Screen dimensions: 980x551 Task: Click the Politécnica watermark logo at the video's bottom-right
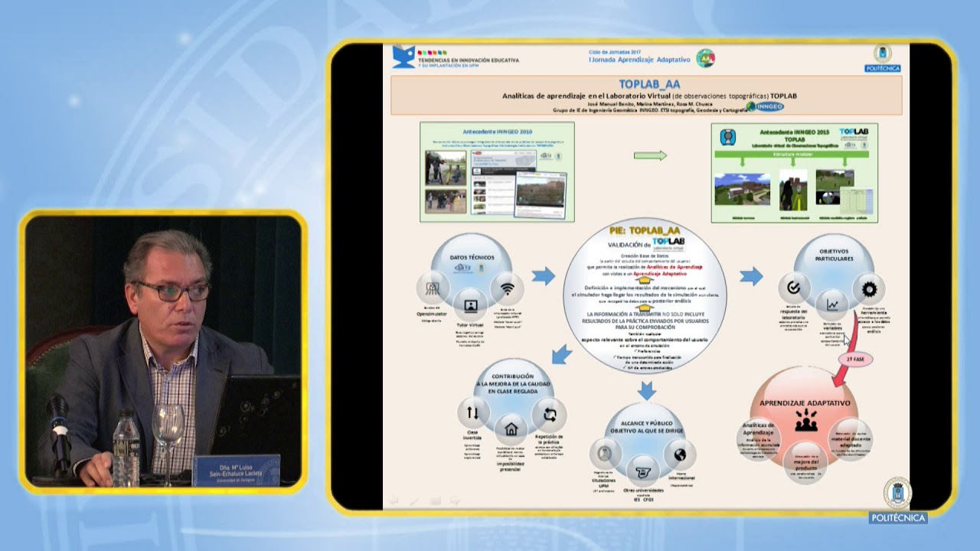[898, 500]
